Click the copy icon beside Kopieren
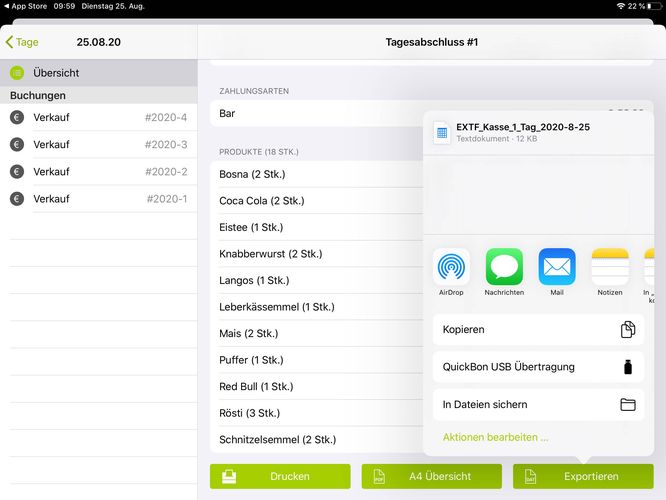 tap(627, 329)
